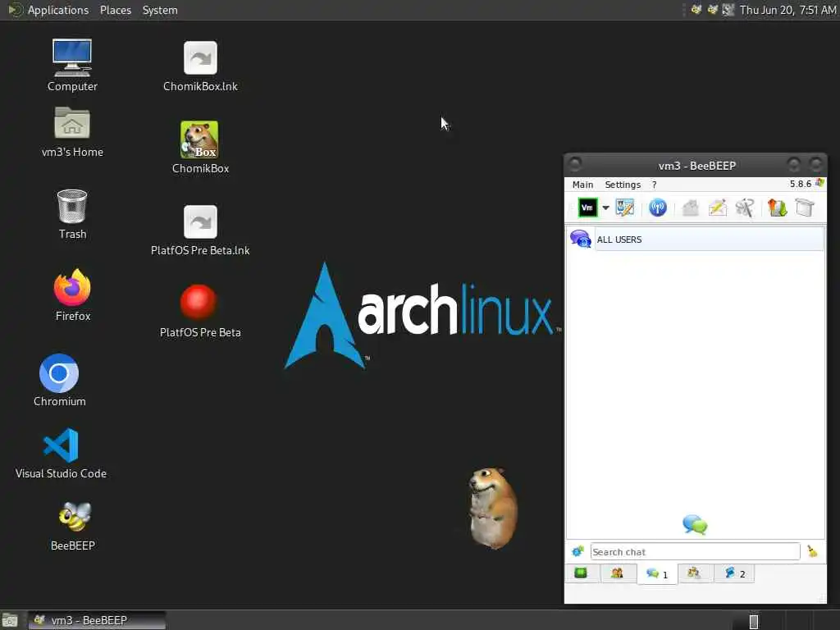Click the blue broadcast antenna icon
840x630 pixels.
(x=657, y=208)
